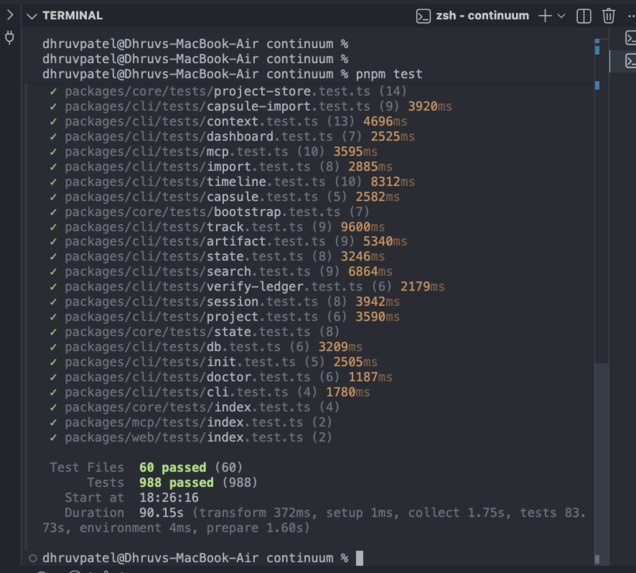Expand the sidebar chevron at top left
The image size is (636, 573).
pos(10,15)
